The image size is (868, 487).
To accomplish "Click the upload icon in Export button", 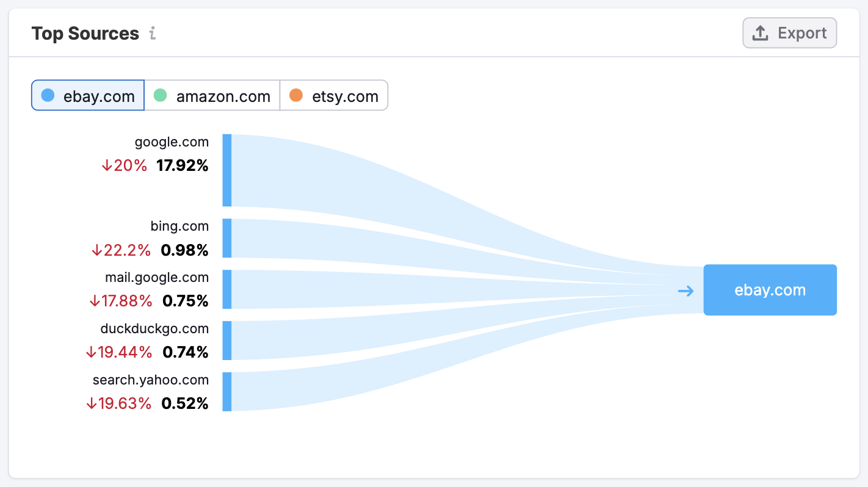I will coord(760,33).
